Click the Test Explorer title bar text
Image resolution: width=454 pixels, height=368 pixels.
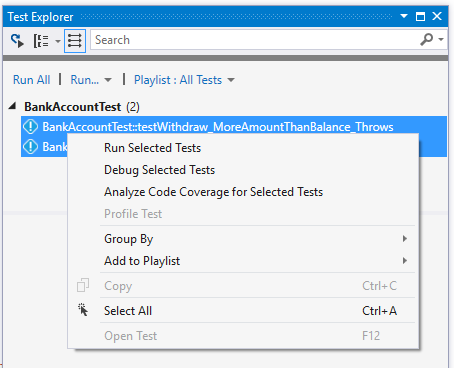pos(40,17)
